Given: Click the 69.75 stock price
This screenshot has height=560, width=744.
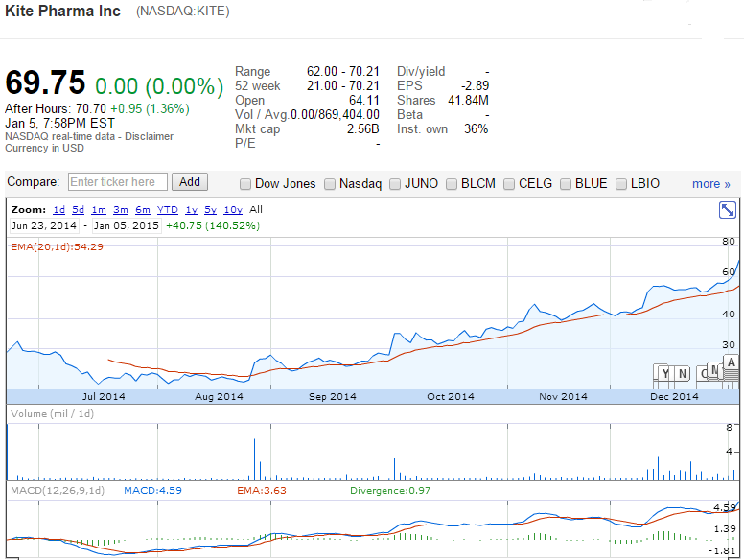Looking at the screenshot, I should [45, 82].
